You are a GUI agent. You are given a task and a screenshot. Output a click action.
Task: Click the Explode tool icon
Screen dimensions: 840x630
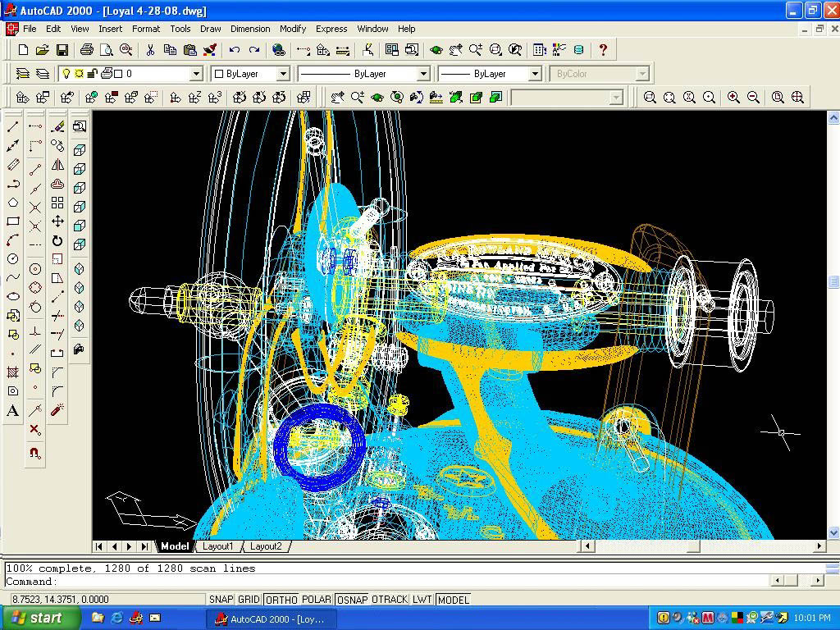[57, 410]
